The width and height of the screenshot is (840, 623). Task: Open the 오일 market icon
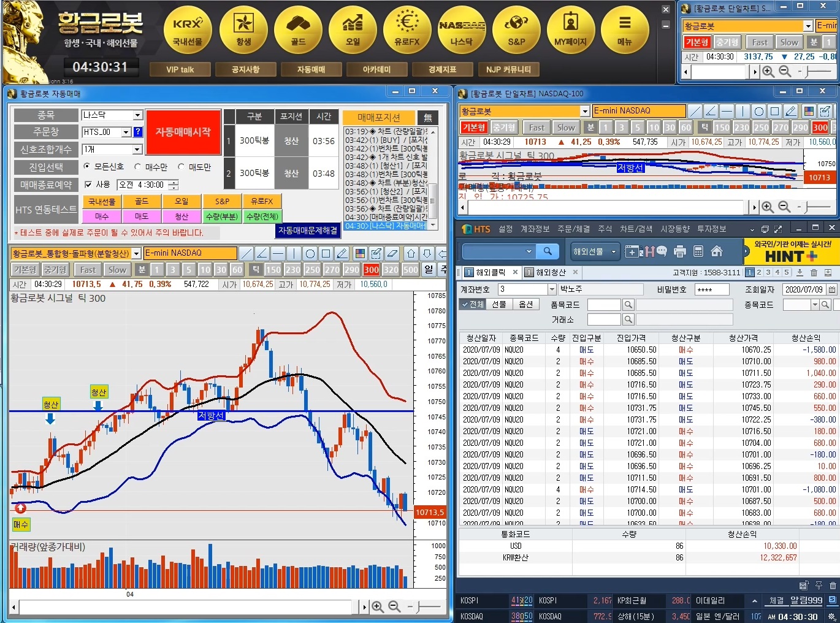point(353,31)
